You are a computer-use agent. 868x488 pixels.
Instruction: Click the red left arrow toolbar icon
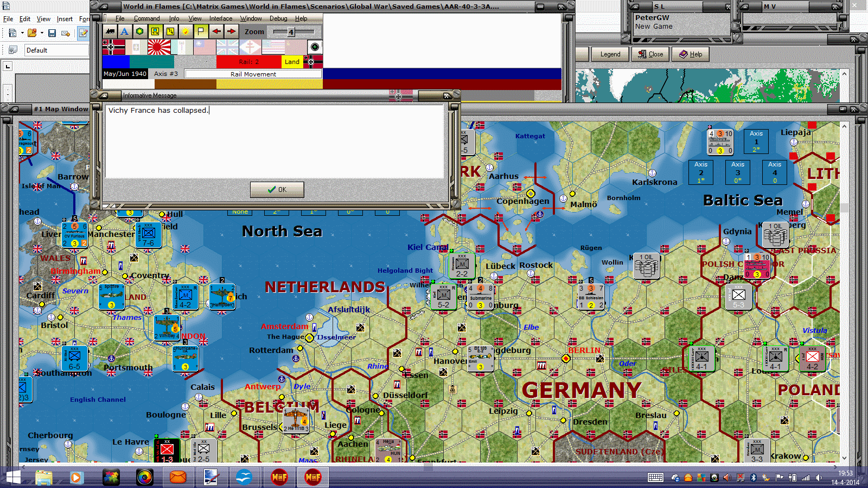coord(216,31)
